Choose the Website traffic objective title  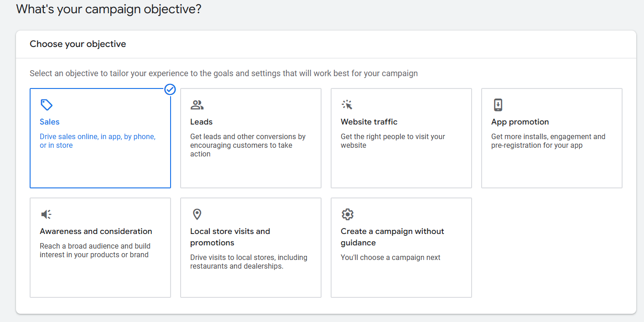(x=369, y=122)
